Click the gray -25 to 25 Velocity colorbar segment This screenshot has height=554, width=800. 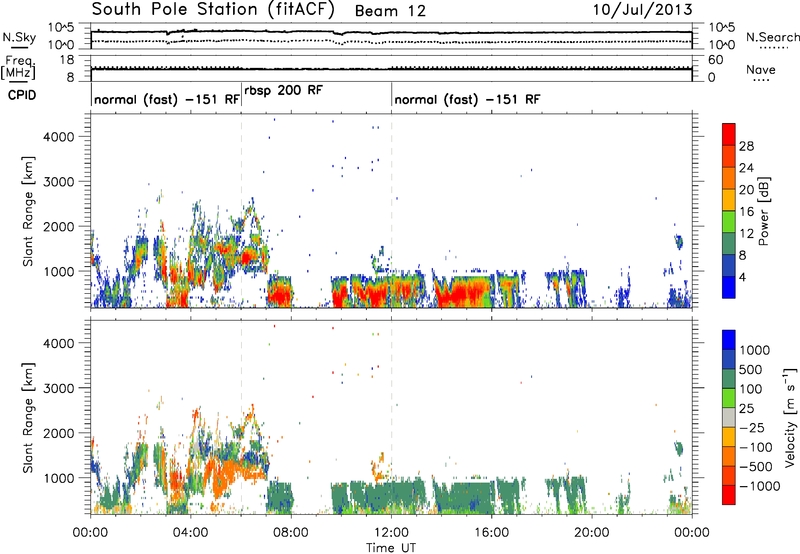[729, 418]
